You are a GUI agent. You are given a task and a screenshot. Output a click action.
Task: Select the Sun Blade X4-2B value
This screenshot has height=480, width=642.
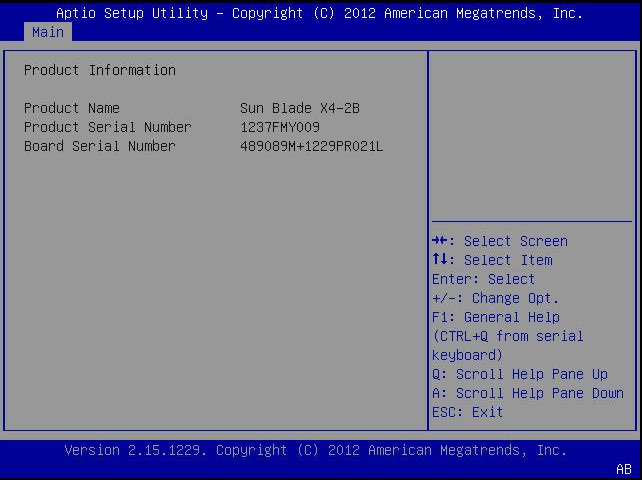pyautogui.click(x=300, y=109)
